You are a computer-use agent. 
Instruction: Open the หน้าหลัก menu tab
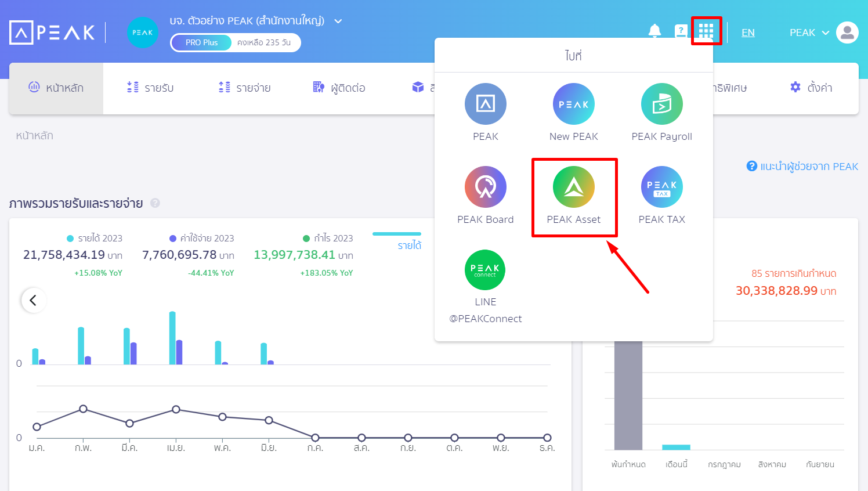click(x=56, y=88)
